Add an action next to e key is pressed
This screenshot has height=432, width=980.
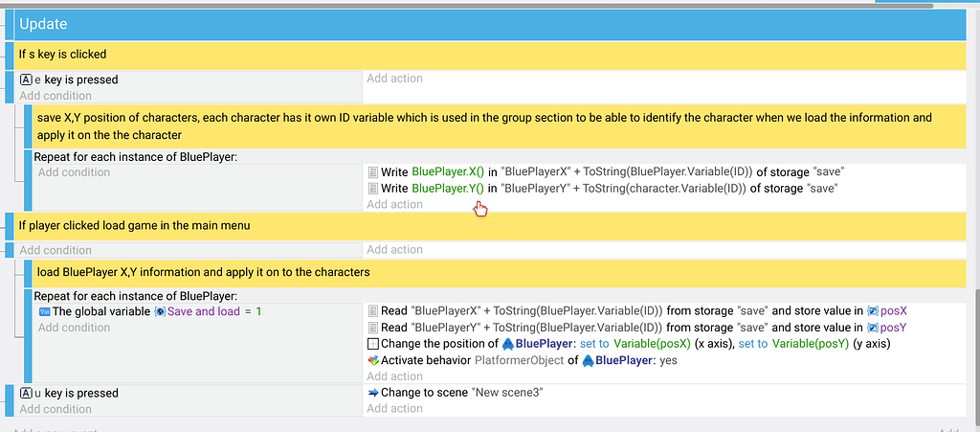(x=394, y=79)
